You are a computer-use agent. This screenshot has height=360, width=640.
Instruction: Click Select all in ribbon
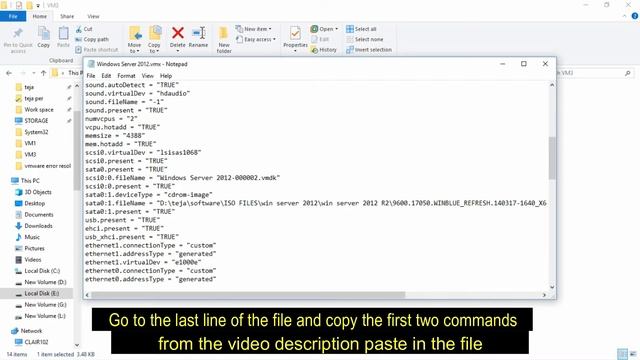click(x=361, y=29)
